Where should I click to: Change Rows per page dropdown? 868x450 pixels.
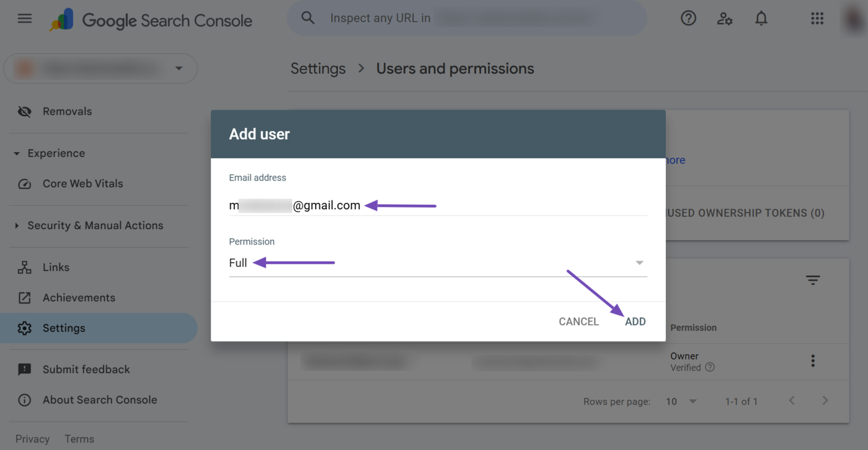point(681,402)
